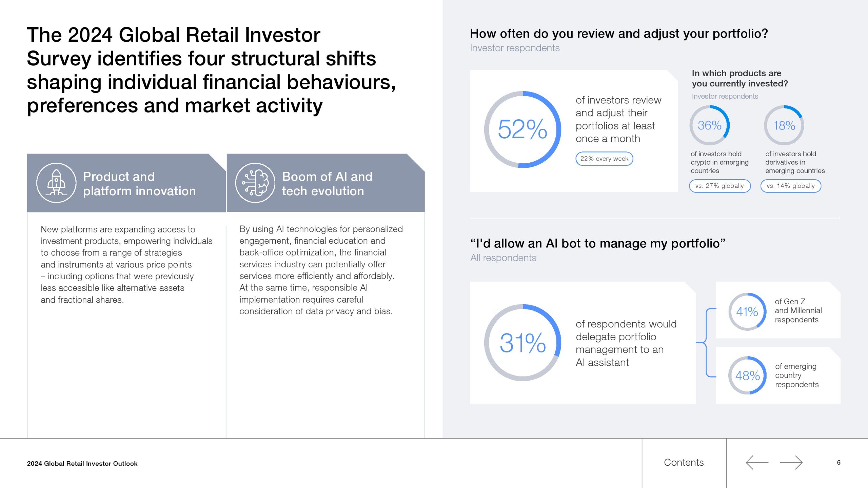Go to the previous page arrow
Image resolution: width=868 pixels, height=488 pixels.
[757, 463]
